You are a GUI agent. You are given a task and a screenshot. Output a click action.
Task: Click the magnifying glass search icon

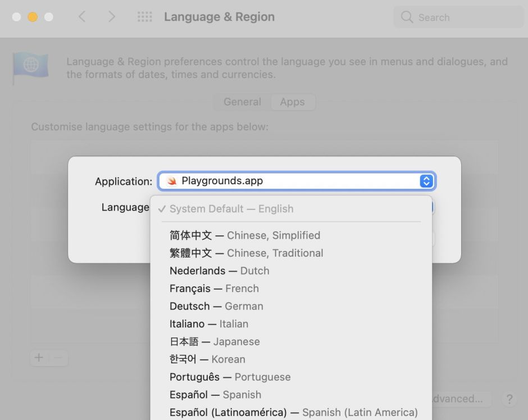pyautogui.click(x=407, y=17)
